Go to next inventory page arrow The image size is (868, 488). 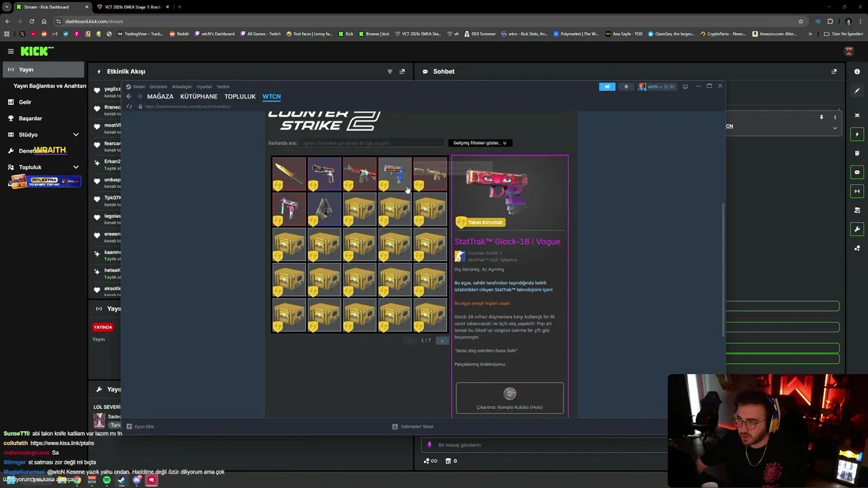441,340
